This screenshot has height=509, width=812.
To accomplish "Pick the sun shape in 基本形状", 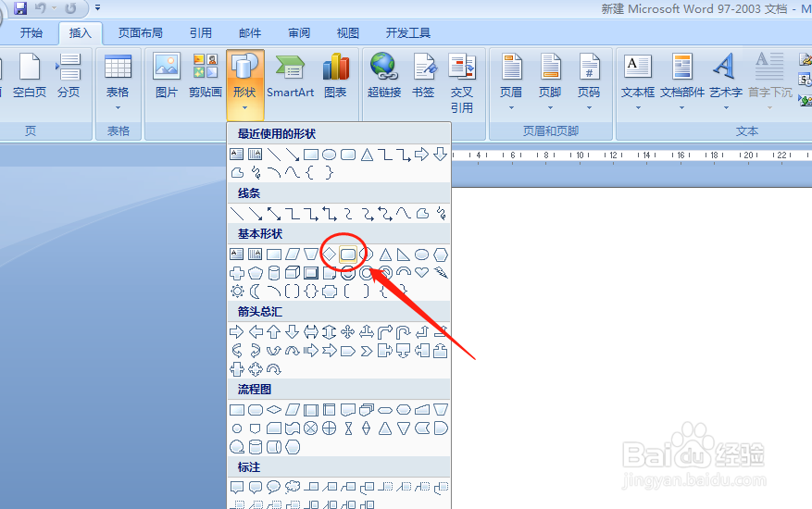I will pyautogui.click(x=237, y=291).
